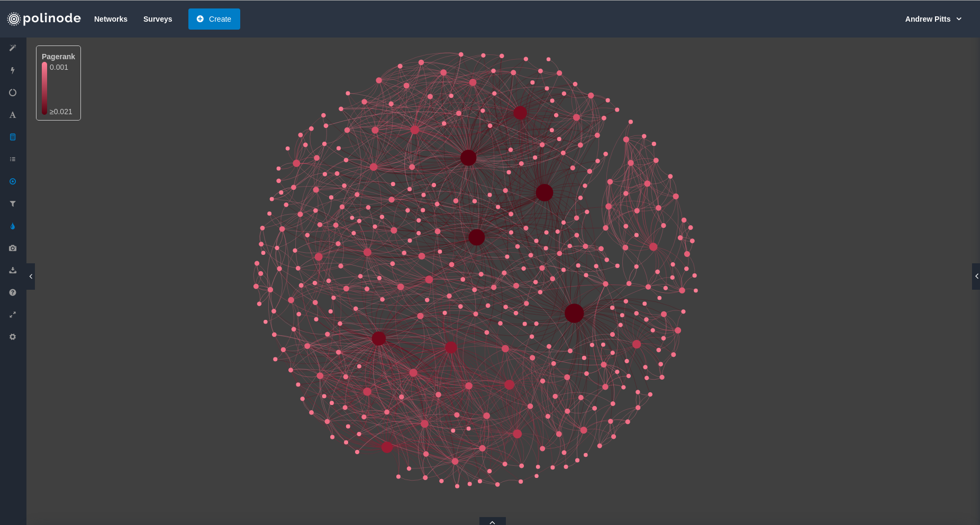Select the color droplet tool

[x=13, y=226]
